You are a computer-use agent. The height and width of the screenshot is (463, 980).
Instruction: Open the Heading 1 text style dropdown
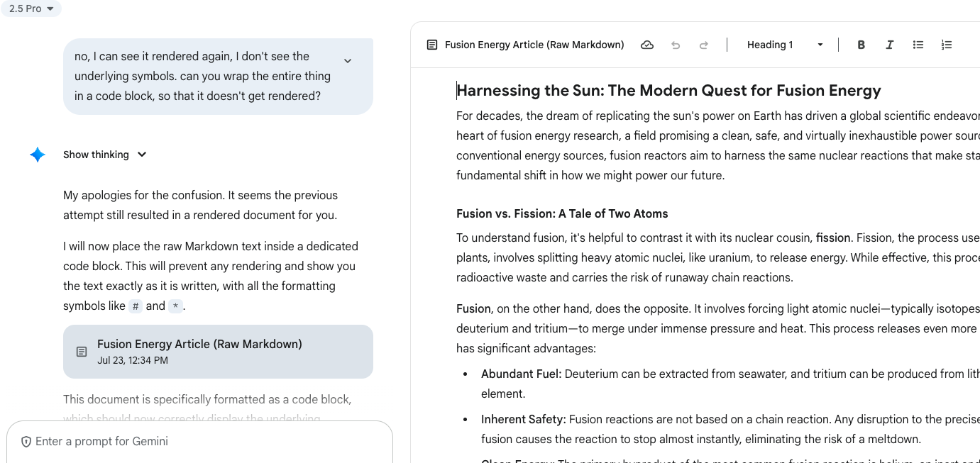click(784, 45)
